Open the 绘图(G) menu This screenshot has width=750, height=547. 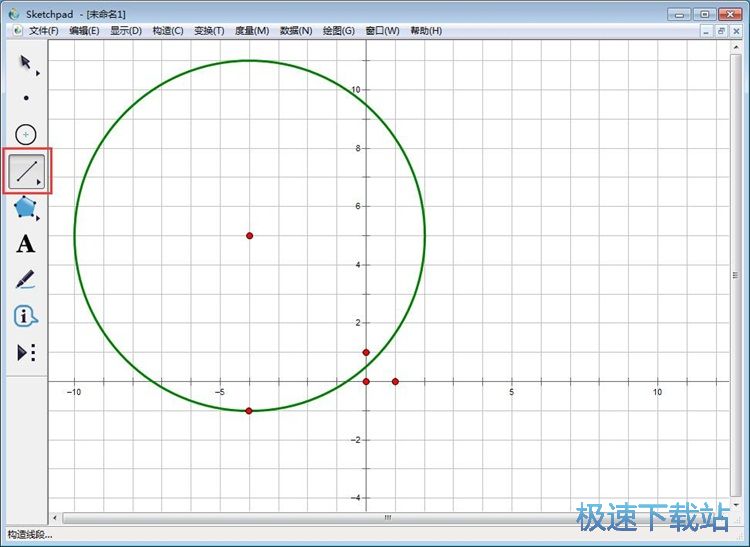339,31
